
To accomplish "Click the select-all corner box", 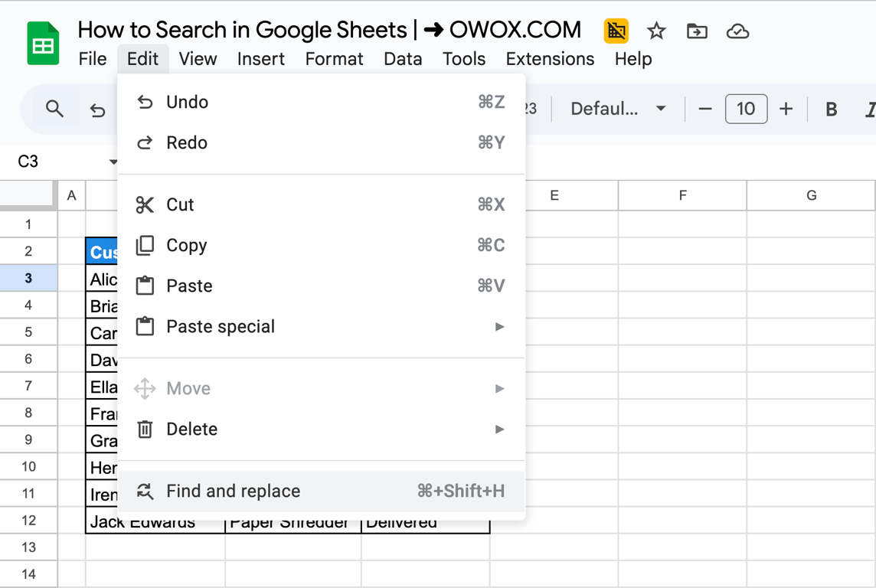I will pos(27,195).
